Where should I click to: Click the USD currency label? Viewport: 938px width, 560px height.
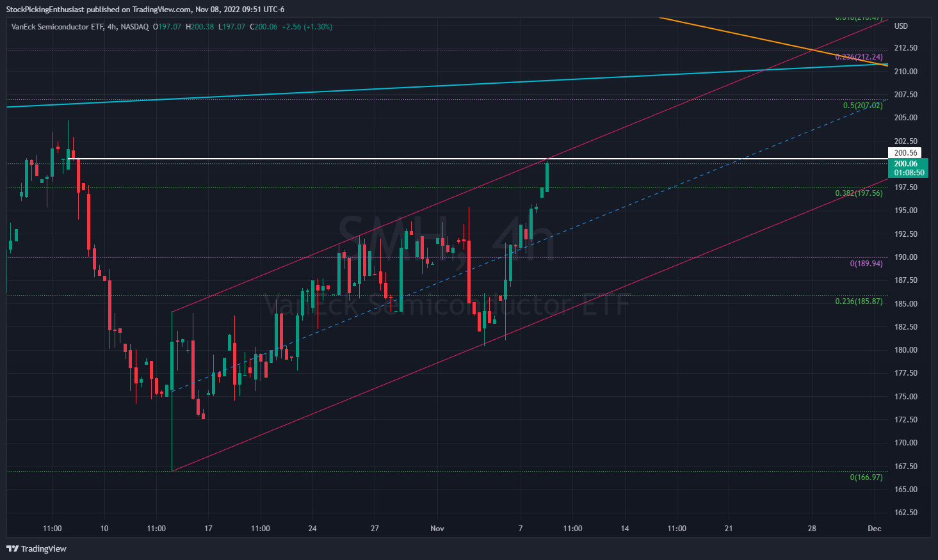click(x=901, y=26)
